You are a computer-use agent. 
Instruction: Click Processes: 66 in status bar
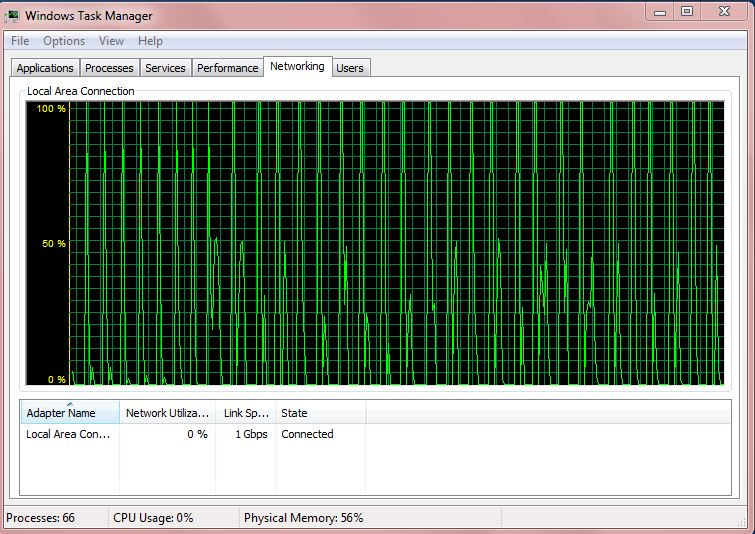pos(40,518)
